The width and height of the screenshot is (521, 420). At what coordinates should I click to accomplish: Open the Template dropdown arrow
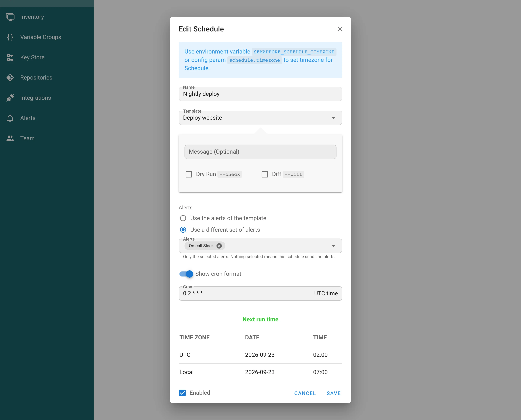333,118
